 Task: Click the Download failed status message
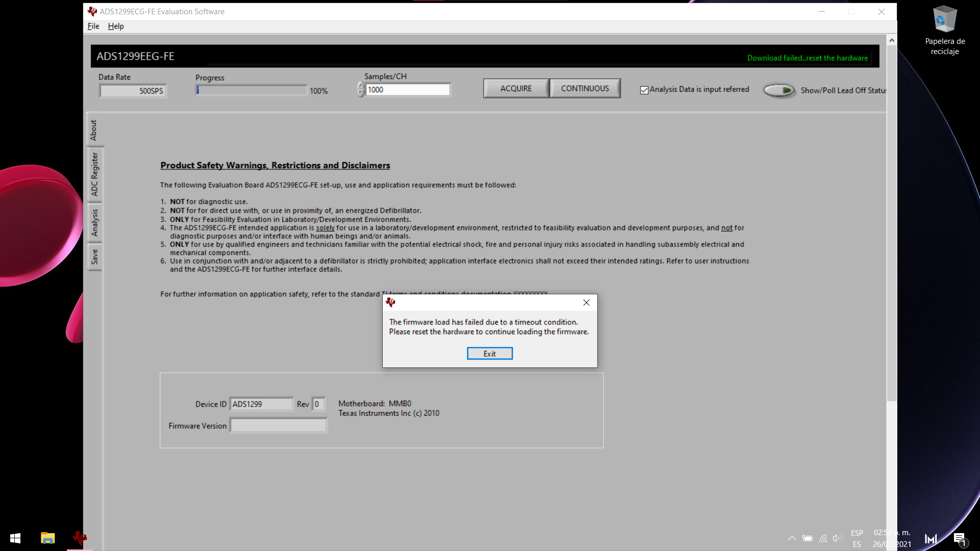807,58
